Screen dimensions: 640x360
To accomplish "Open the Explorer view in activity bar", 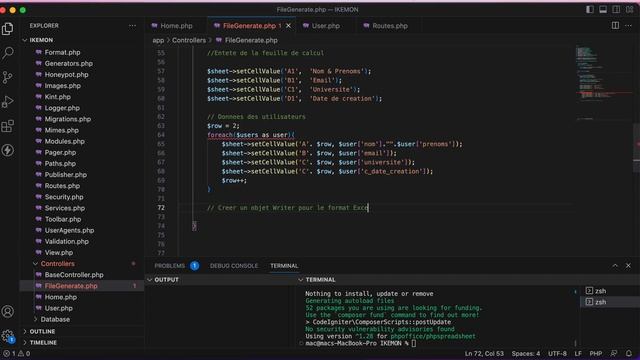I will coord(8,29).
